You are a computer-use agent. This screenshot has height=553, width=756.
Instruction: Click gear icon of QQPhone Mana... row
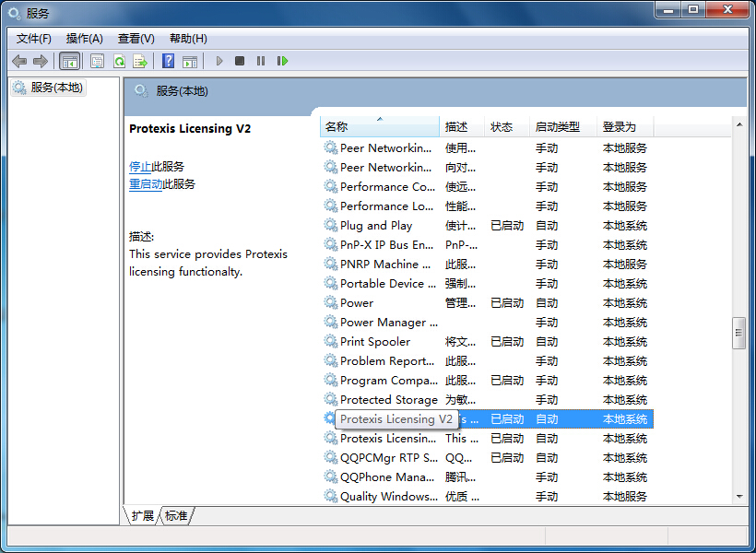click(330, 477)
